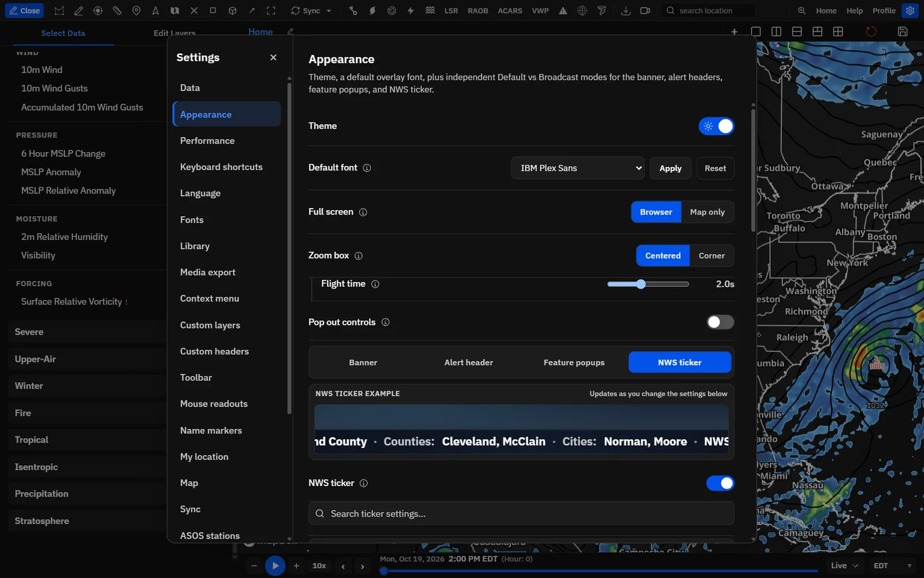Viewport: 924px width, 578px height.
Task: Open the EDT timezone dropdown
Action: (892, 566)
